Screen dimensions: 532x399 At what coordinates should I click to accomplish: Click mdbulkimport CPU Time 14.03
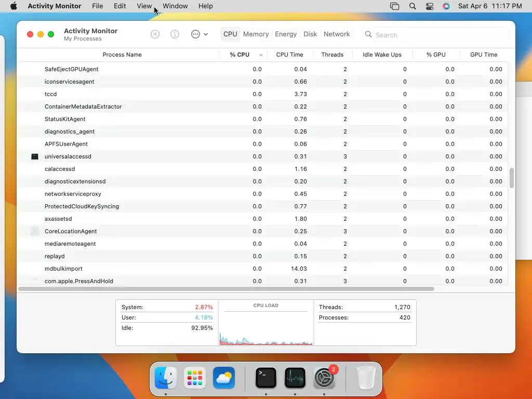pyautogui.click(x=299, y=269)
